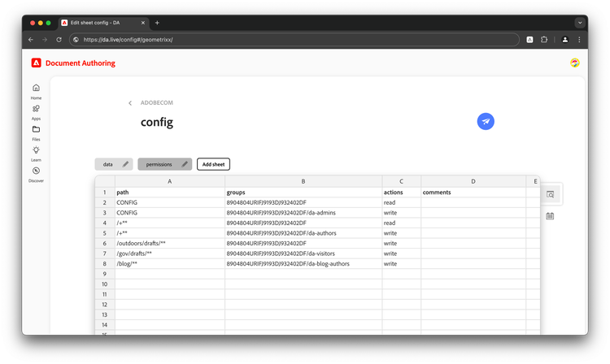Go back using chevron beside ADOBECOM
The image size is (610, 364).
pos(130,103)
